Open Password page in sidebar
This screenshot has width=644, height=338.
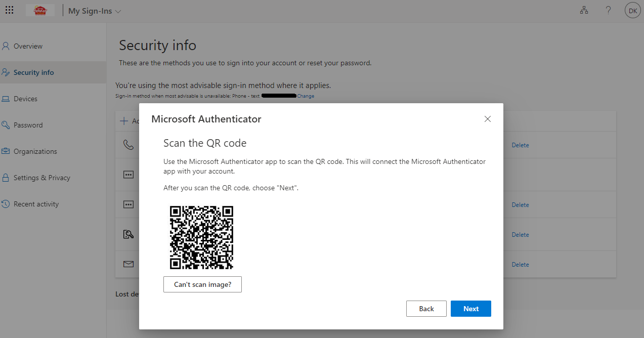28,125
